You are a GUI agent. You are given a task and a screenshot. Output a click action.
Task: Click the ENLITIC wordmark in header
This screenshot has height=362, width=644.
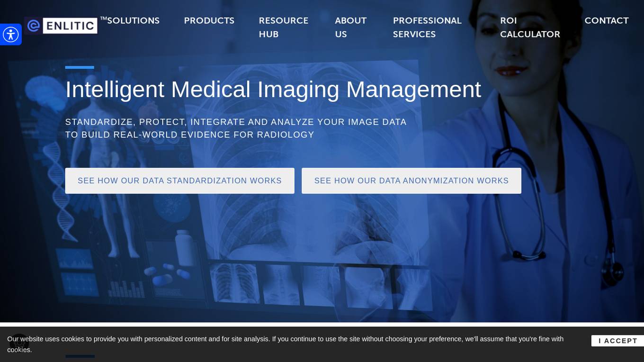click(70, 26)
